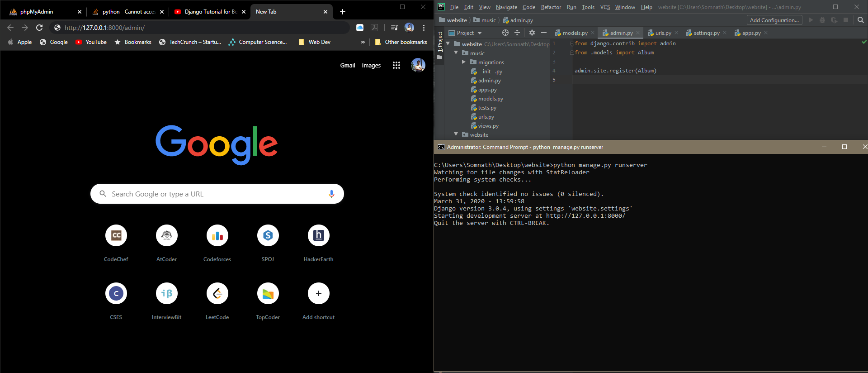Open the Google account avatar on the page
Image resolution: width=868 pixels, height=373 pixels.
(x=418, y=65)
